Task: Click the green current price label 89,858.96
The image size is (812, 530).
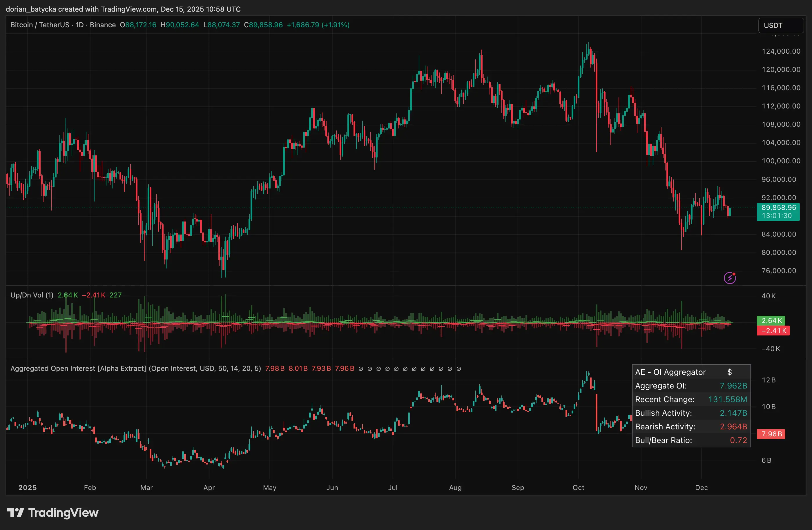Action: coord(779,207)
